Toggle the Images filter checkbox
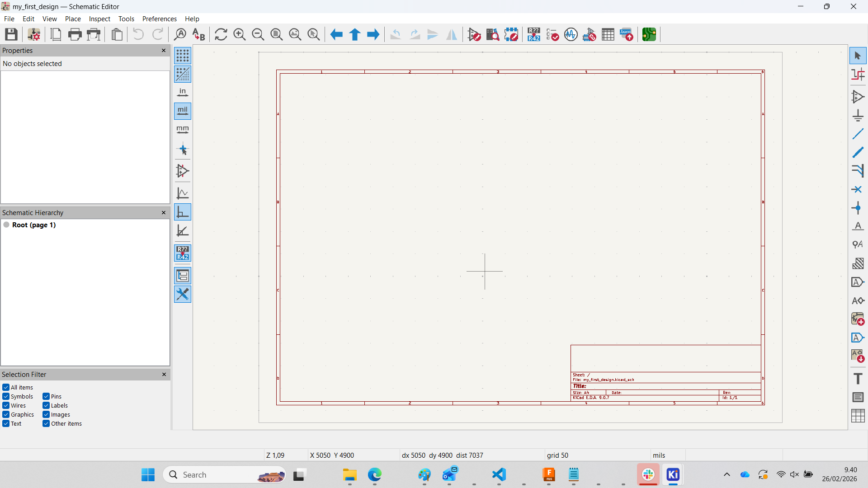The height and width of the screenshot is (488, 868). point(46,414)
